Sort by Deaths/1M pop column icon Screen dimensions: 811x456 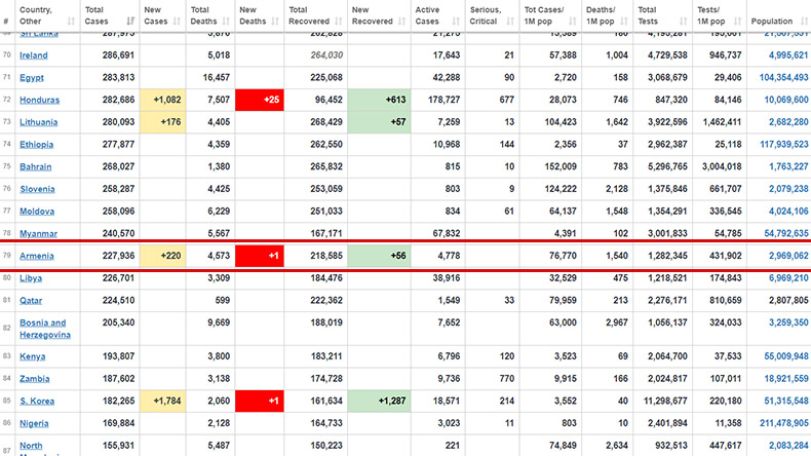pyautogui.click(x=624, y=21)
